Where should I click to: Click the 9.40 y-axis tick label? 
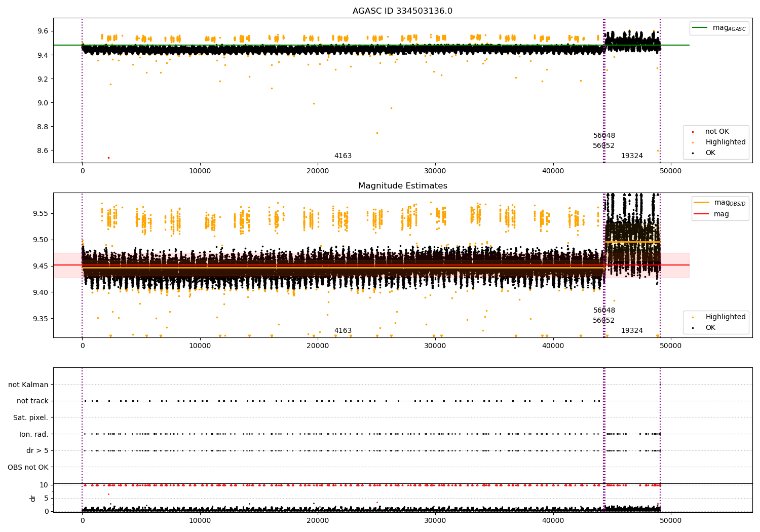pyautogui.click(x=40, y=292)
